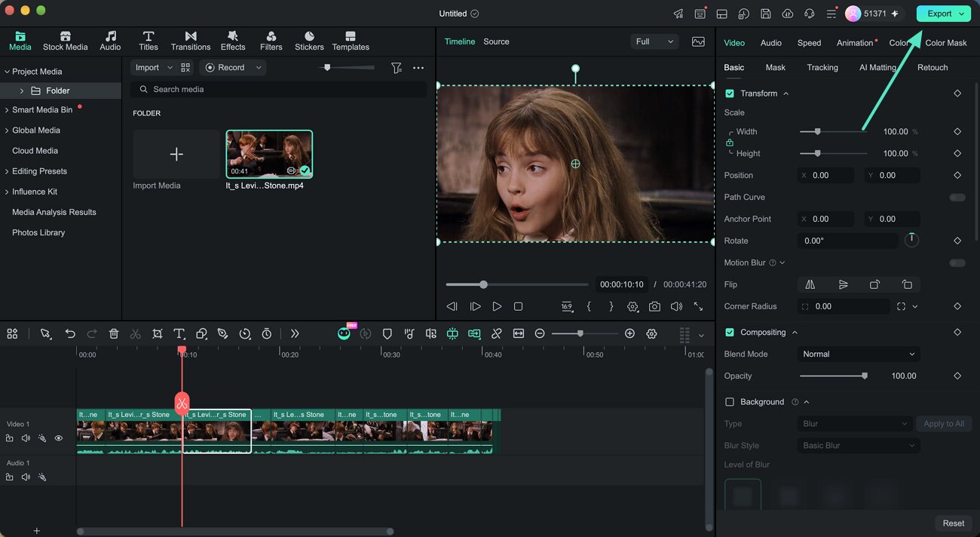Open the Stock Media tab
980x537 pixels.
pyautogui.click(x=65, y=41)
